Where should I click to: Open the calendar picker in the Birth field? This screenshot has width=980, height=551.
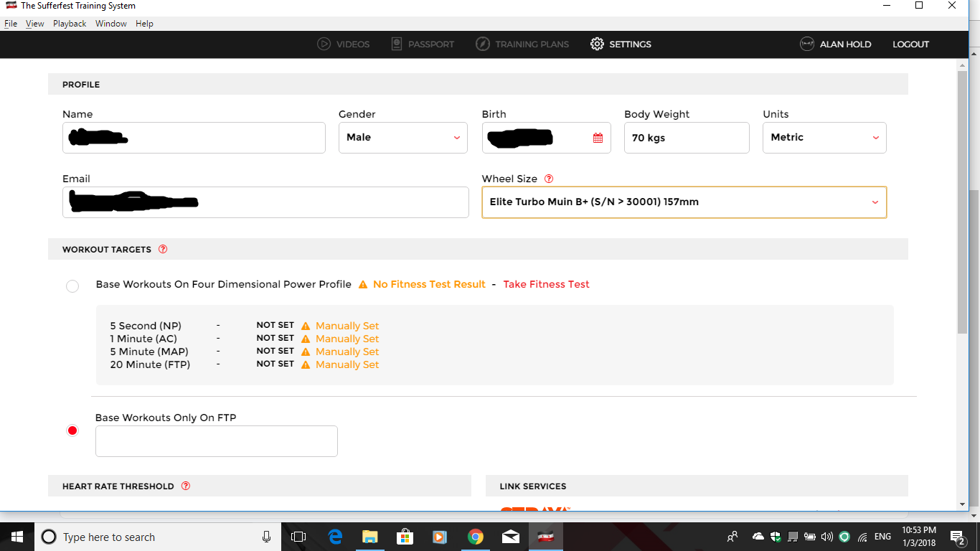tap(598, 137)
